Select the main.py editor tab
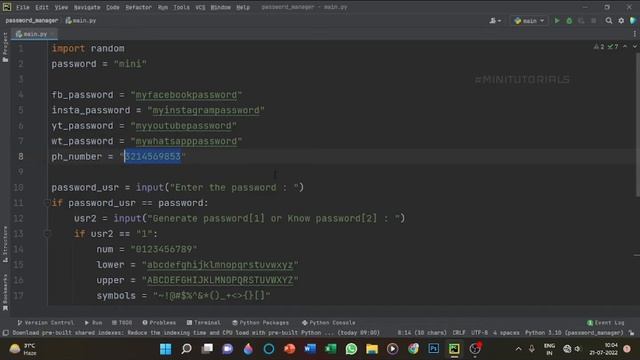640x360 pixels. click(34, 34)
